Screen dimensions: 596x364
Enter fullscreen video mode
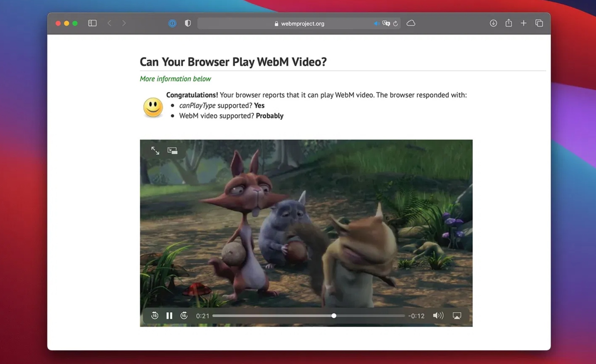[x=155, y=151]
